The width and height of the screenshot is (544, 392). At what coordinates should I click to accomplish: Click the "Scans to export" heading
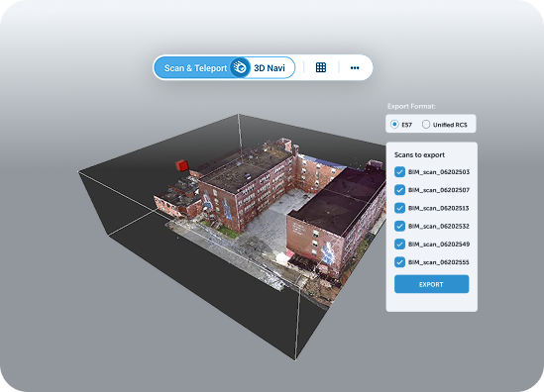[419, 155]
